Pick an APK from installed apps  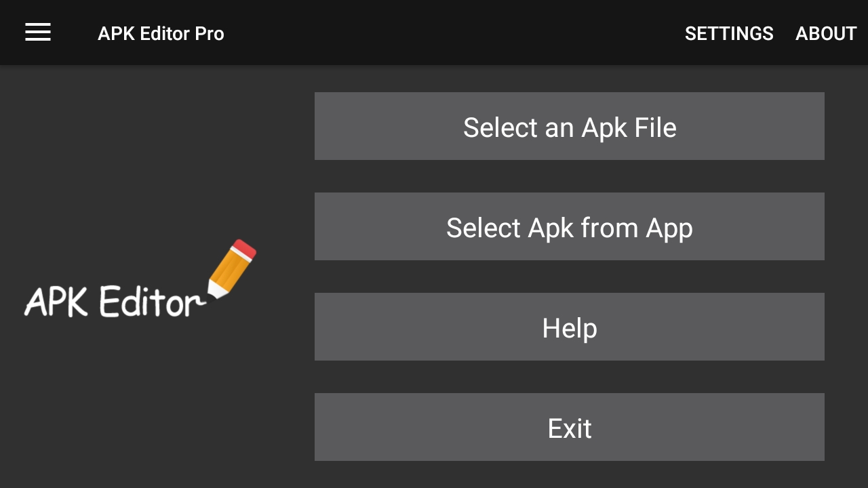[570, 226]
